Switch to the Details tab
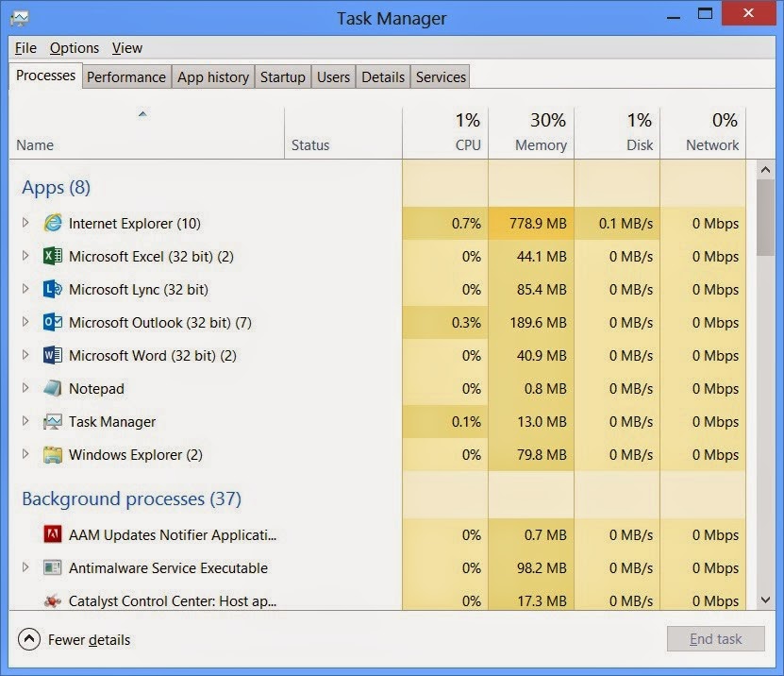784x676 pixels. pyautogui.click(x=383, y=77)
